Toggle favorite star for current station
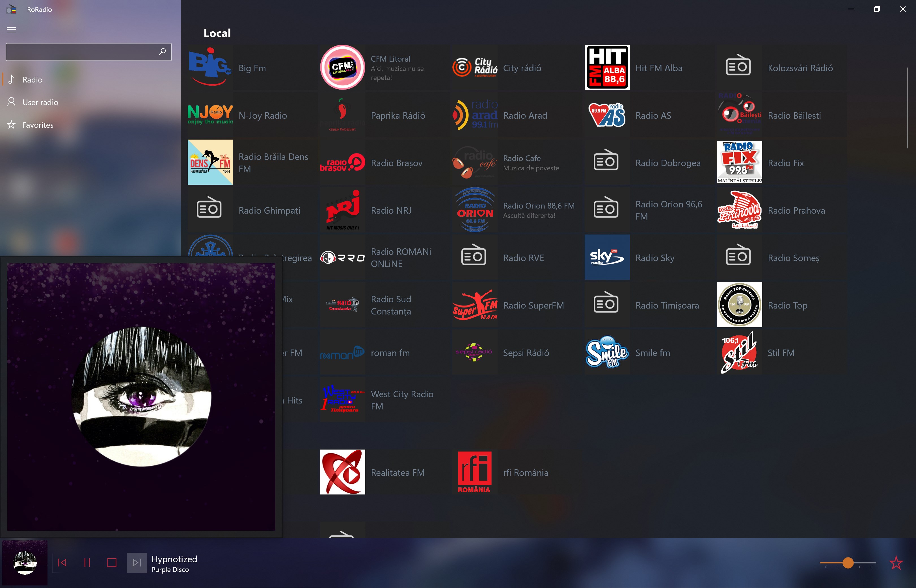This screenshot has height=588, width=916. pos(896,563)
